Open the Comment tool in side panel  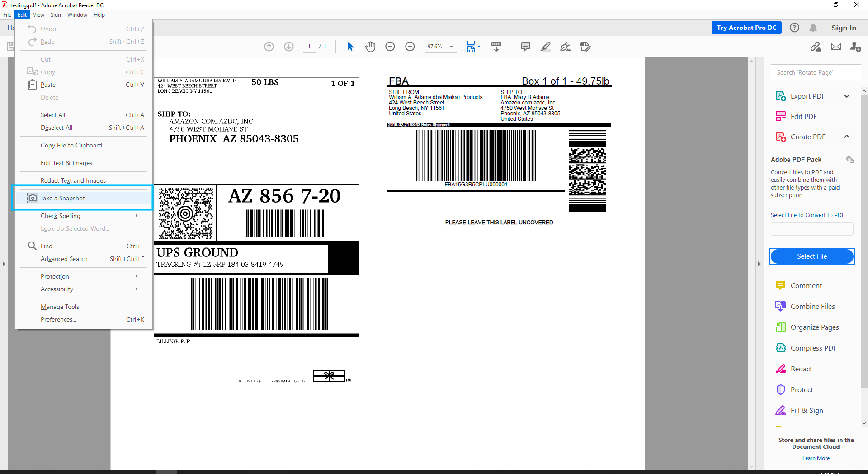806,286
